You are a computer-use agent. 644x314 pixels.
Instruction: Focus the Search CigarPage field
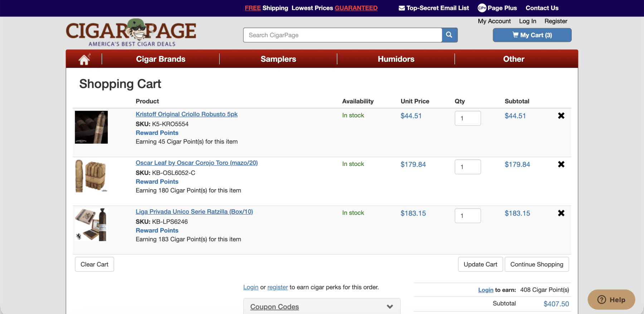[x=343, y=35]
